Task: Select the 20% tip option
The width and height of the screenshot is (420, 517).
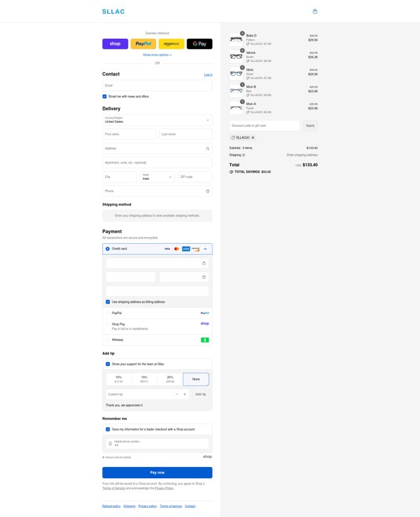Action: point(170,379)
